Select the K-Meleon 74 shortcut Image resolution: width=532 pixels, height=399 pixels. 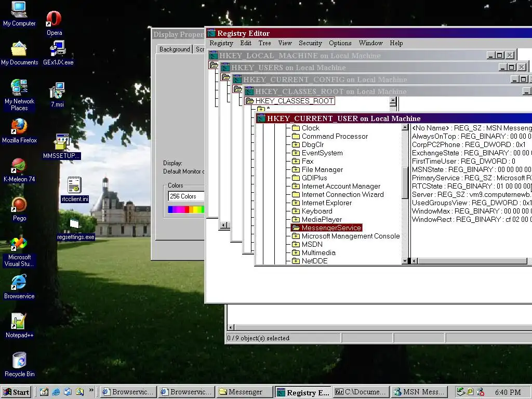[x=19, y=170]
